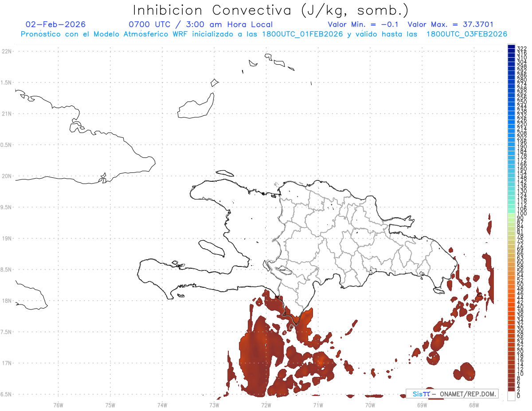Select the date text '02-Feb-2026'
Screen dimensions: 532x411
(56, 24)
